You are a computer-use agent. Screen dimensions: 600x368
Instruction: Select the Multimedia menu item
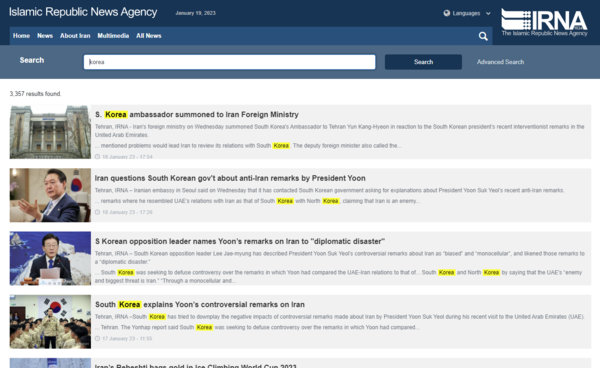[113, 36]
